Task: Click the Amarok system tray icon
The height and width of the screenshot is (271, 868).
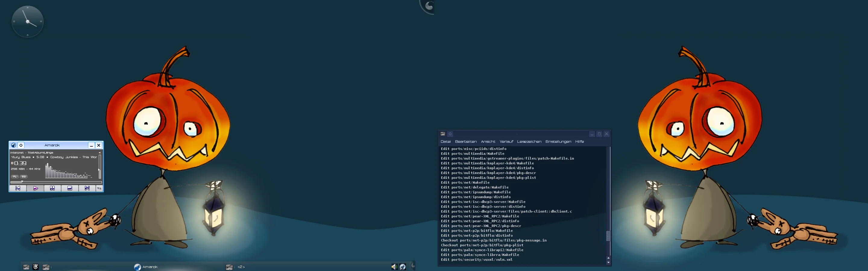Action: pyautogui.click(x=403, y=267)
